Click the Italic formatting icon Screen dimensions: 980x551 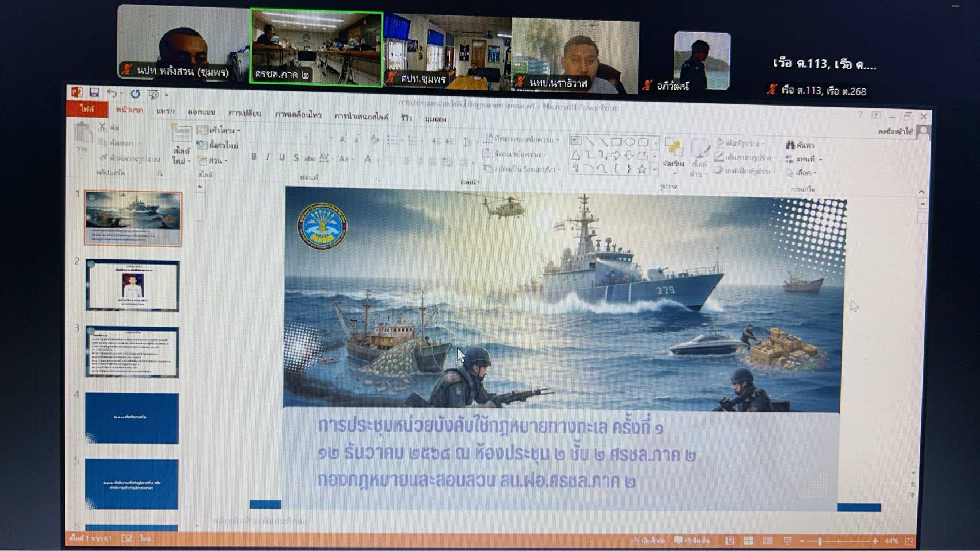(x=268, y=157)
